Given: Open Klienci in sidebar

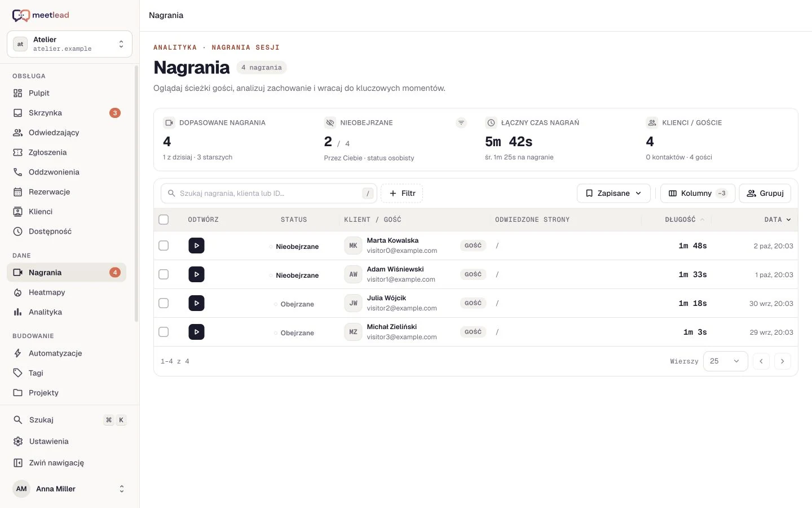Looking at the screenshot, I should (x=67, y=212).
